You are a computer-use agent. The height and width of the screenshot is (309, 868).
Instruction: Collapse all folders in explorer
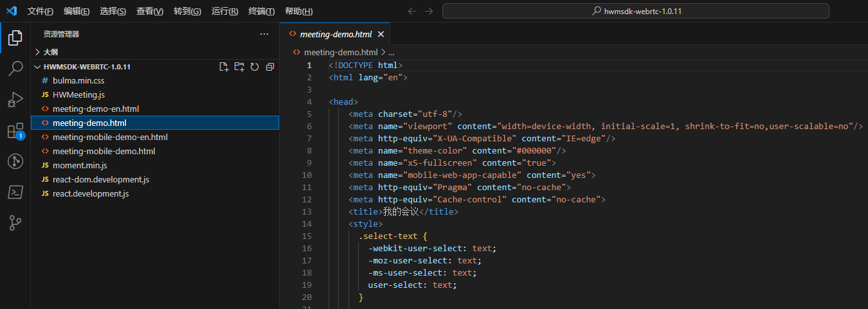[270, 67]
